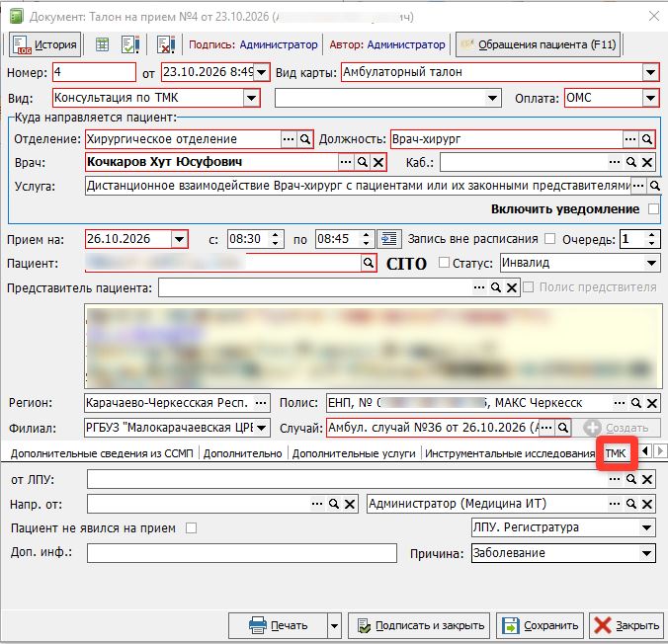
Task: Click ellipsis button in Случай field
Action: [x=547, y=428]
